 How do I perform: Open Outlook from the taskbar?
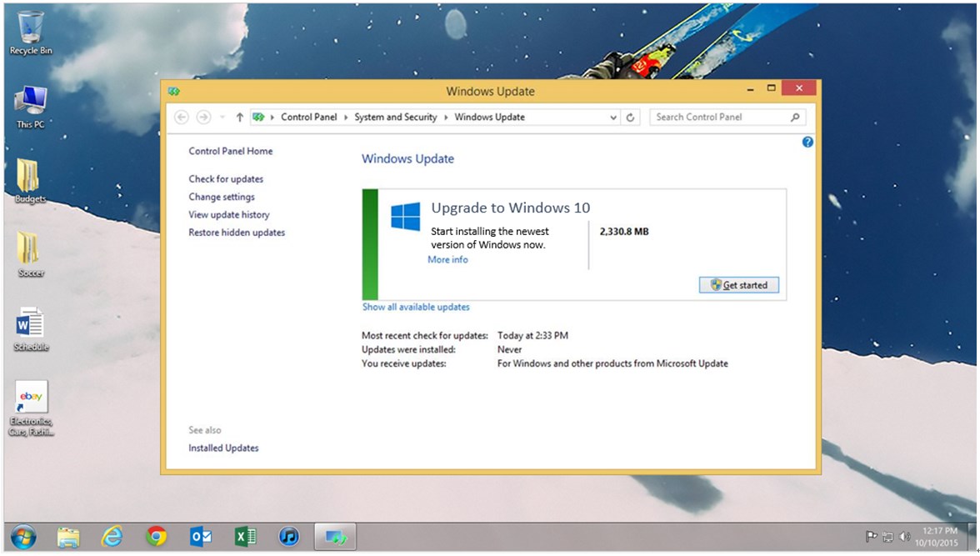pos(201,537)
